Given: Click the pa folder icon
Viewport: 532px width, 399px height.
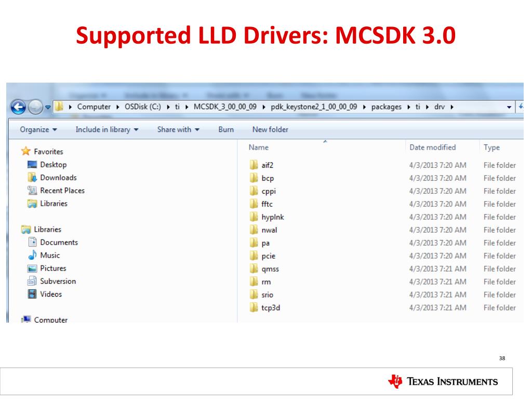Looking at the screenshot, I should point(254,243).
